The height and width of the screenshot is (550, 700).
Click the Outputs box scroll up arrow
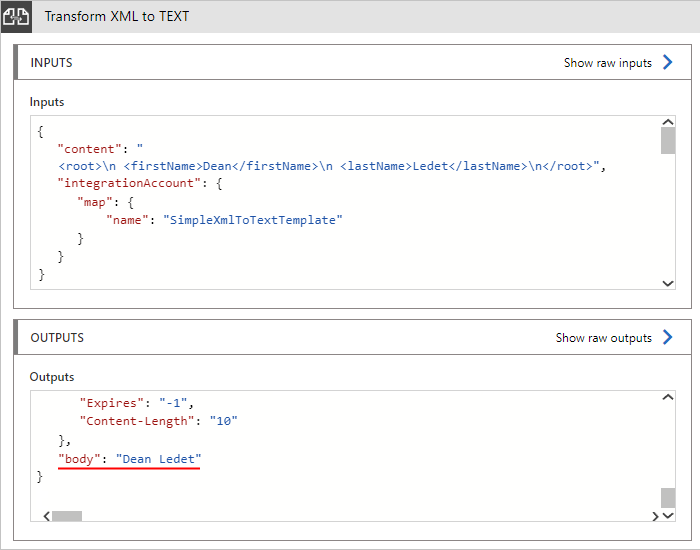coord(668,397)
